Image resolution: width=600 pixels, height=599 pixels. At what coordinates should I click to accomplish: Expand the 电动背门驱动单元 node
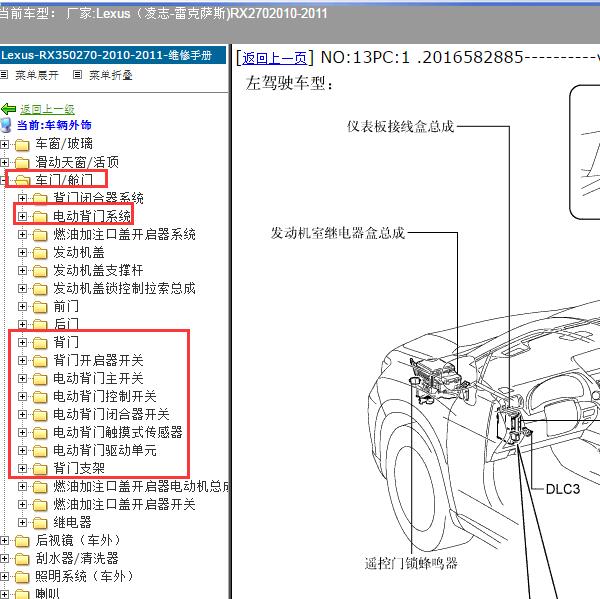[x=22, y=450]
